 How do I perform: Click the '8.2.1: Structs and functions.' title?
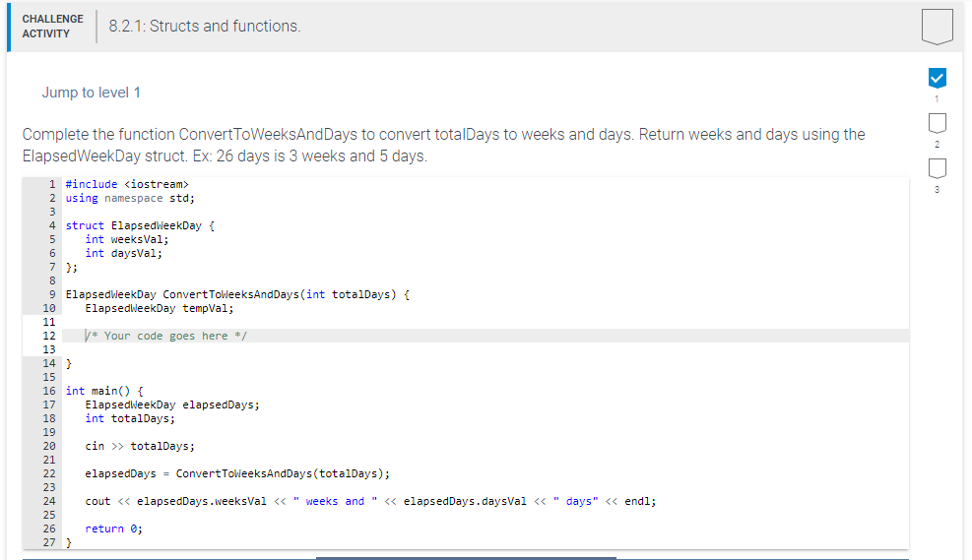[205, 26]
